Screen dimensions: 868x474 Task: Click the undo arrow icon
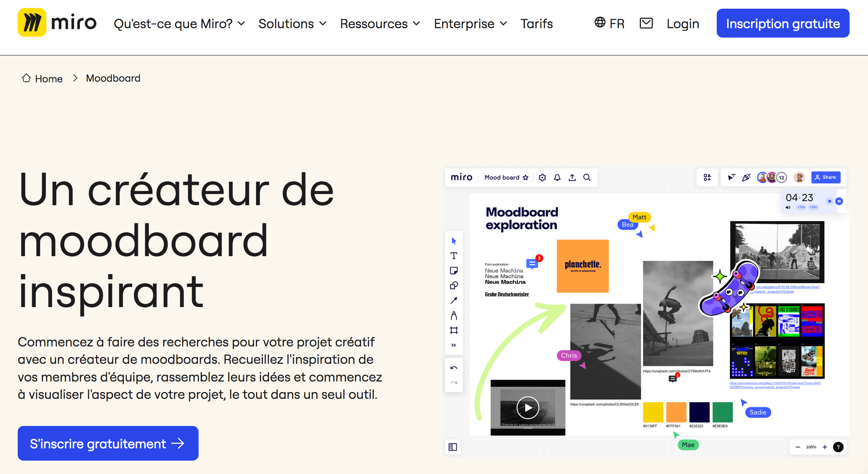point(454,368)
